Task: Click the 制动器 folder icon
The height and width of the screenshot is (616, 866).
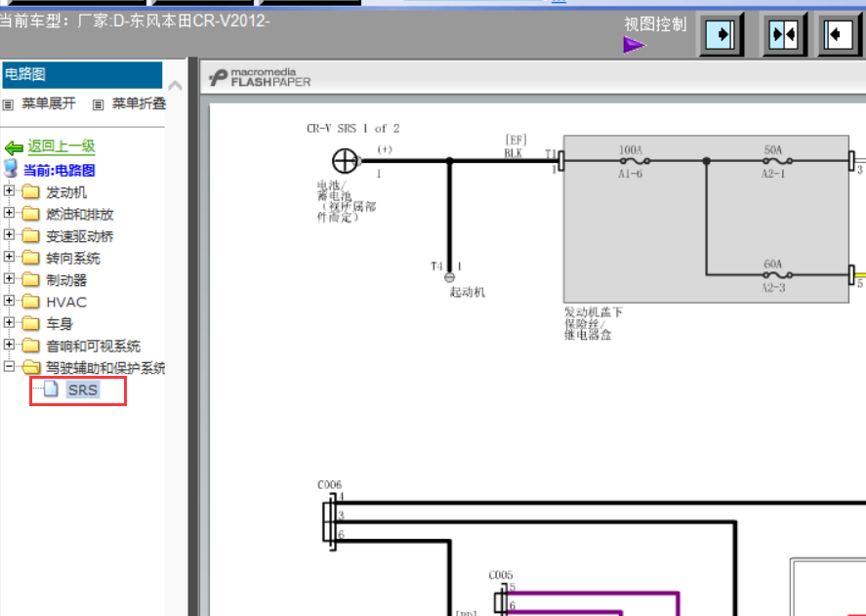Action: (30, 279)
